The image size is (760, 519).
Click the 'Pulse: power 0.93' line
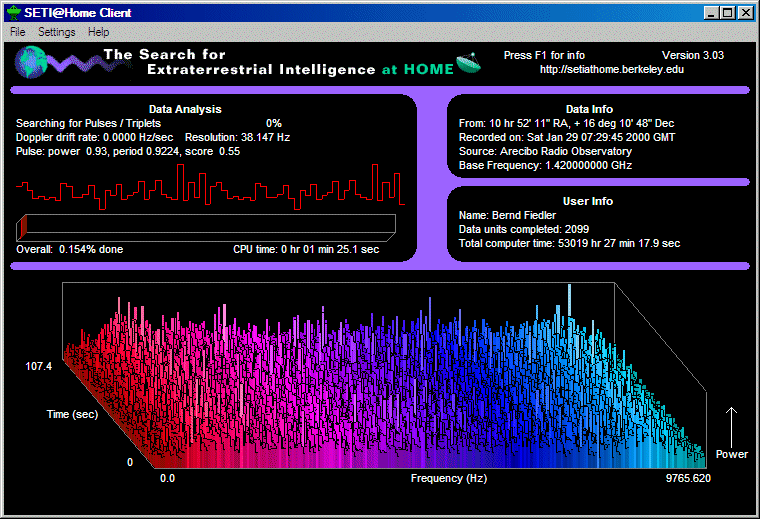pos(128,152)
